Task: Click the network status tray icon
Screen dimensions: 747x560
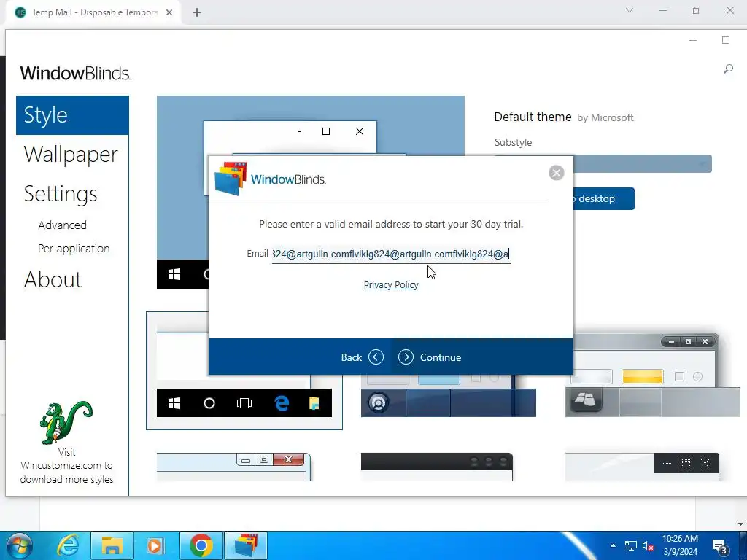Action: [631, 545]
